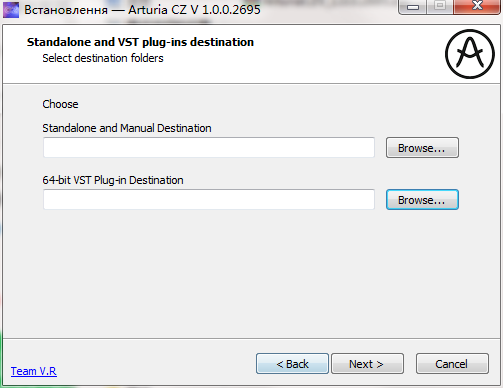Click the installer app icon in title bar
Image resolution: width=503 pixels, height=388 pixels.
[x=11, y=10]
